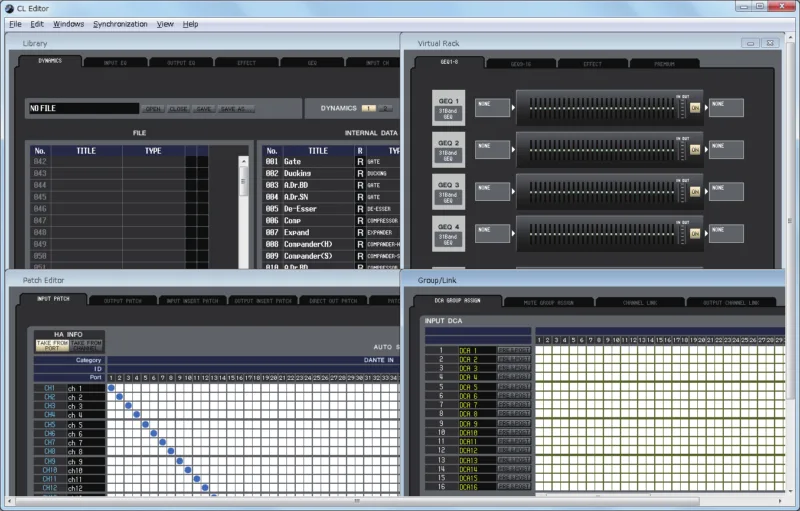This screenshot has height=511, width=800.
Task: Click the OPEN button in Library
Action: (153, 109)
